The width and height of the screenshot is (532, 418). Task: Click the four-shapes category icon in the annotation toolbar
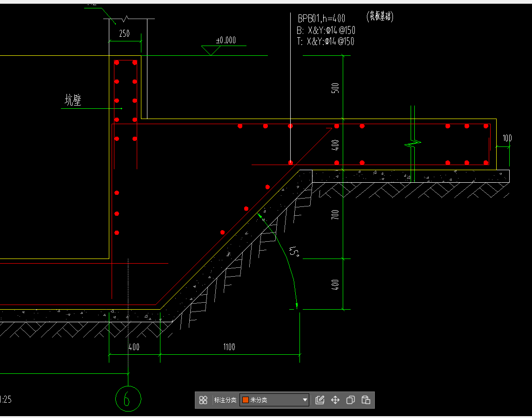(x=203, y=400)
